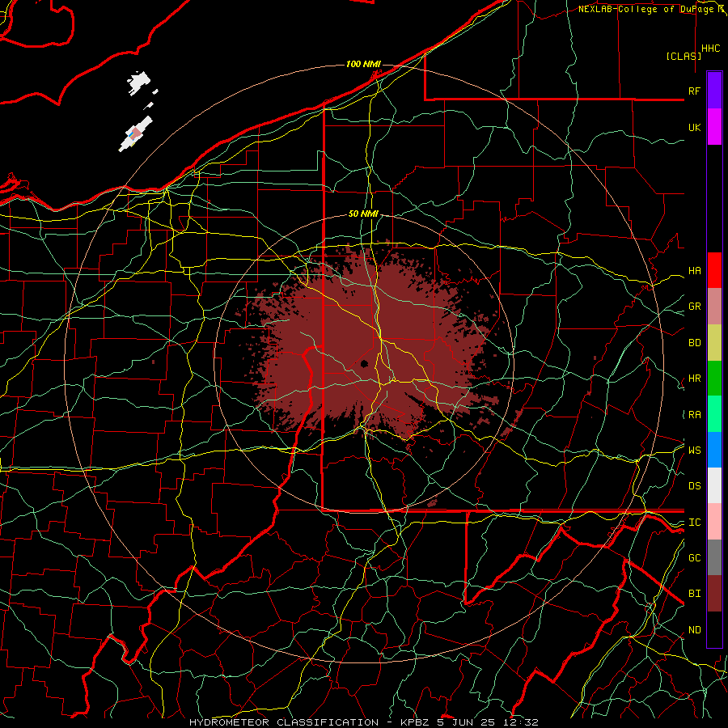
Task: Click the RA light green legend swatch
Action: coord(714,414)
